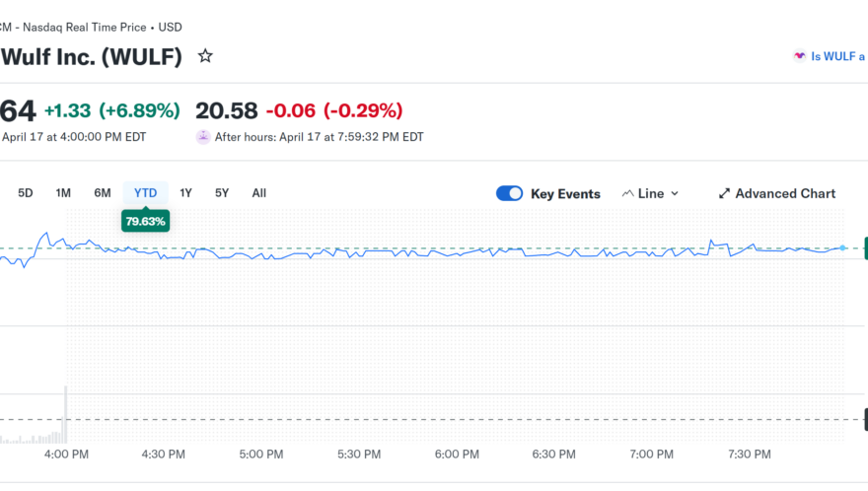The height and width of the screenshot is (491, 868).
Task: Select the YTD range tab
Action: pos(145,193)
